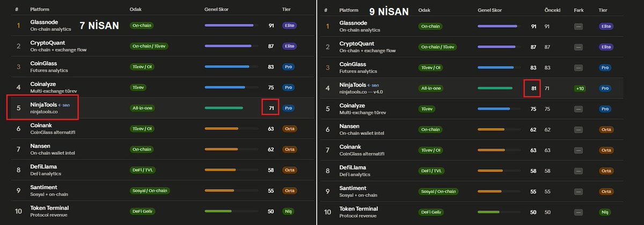Click Fark dash badge in Glassnode row

click(579, 26)
